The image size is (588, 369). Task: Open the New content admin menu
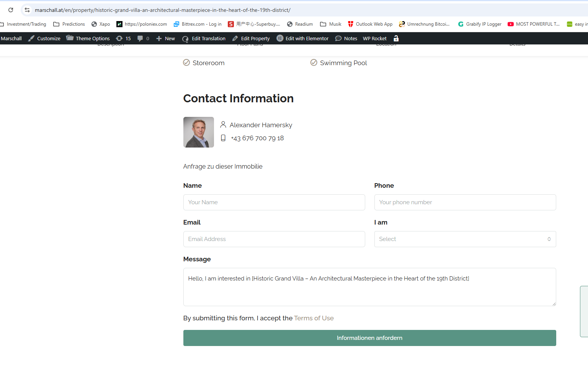[x=166, y=38]
